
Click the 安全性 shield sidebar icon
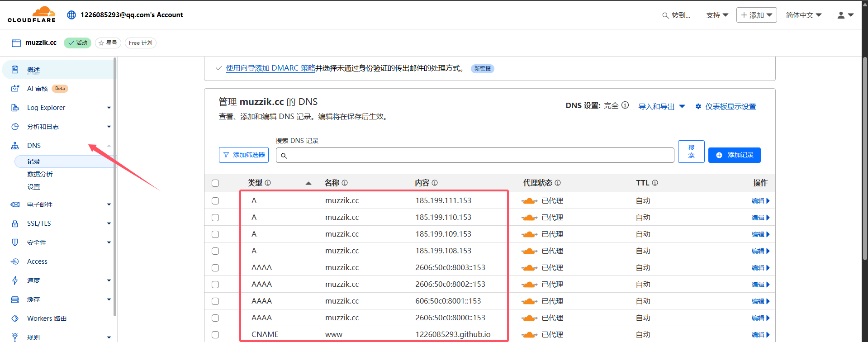pos(15,242)
